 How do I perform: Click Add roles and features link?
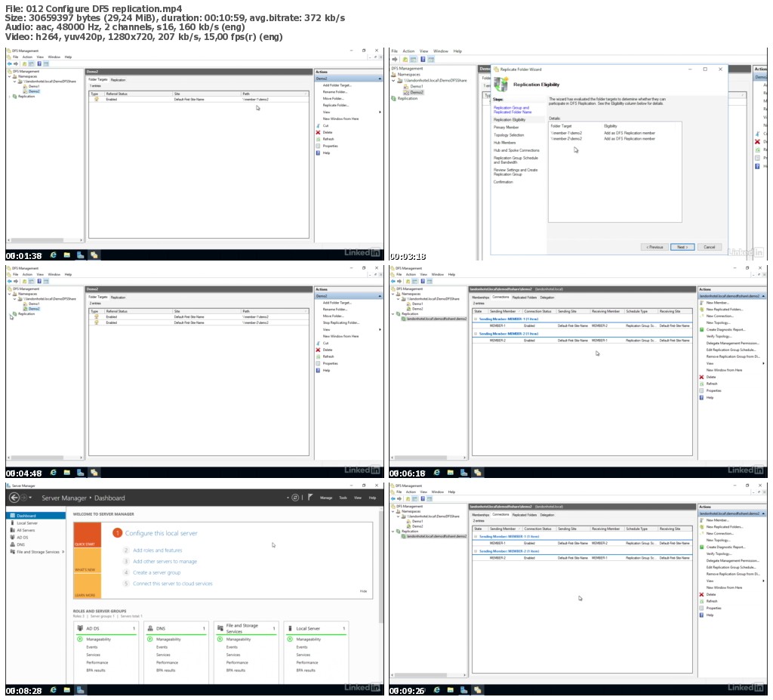pyautogui.click(x=157, y=550)
